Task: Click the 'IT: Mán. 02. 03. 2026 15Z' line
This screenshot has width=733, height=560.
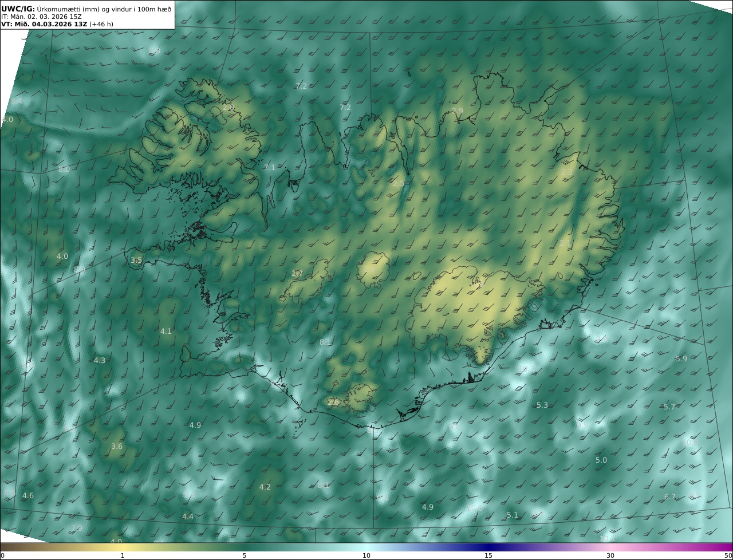Action: [x=41, y=17]
